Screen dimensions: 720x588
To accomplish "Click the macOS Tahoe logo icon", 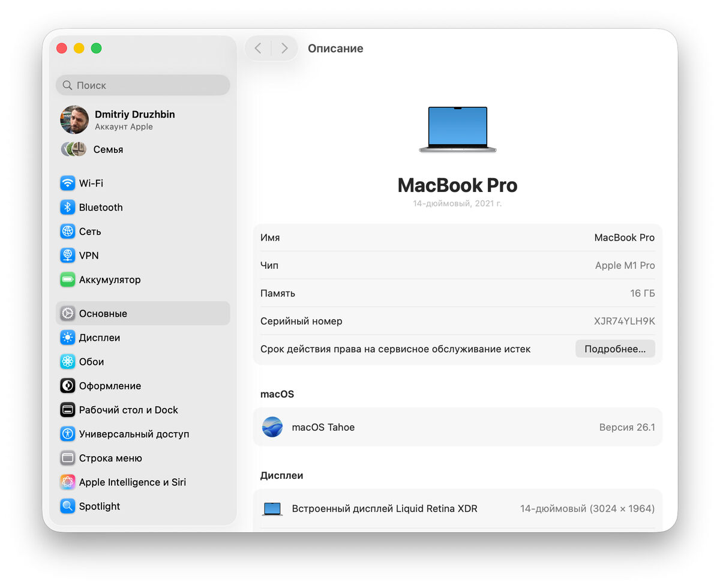I will coord(272,427).
